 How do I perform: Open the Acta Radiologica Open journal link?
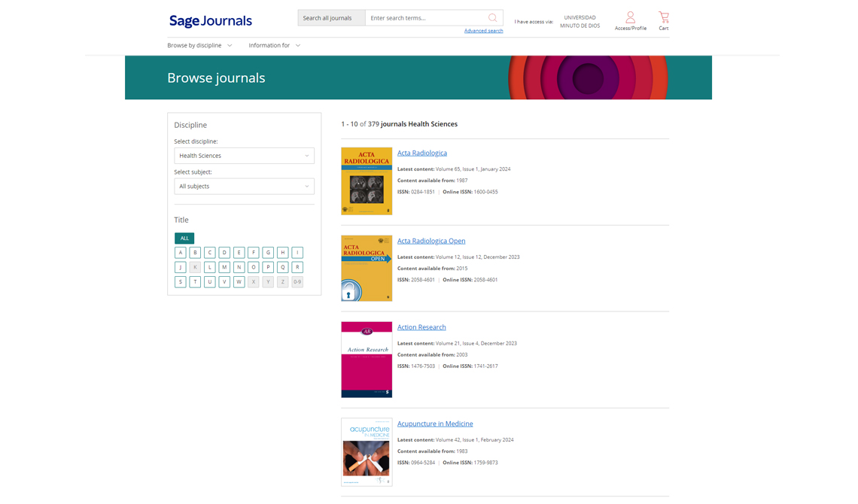[x=431, y=241]
